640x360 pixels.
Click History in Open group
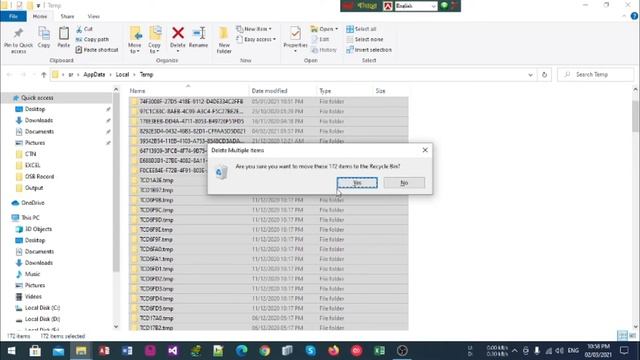[x=324, y=50]
